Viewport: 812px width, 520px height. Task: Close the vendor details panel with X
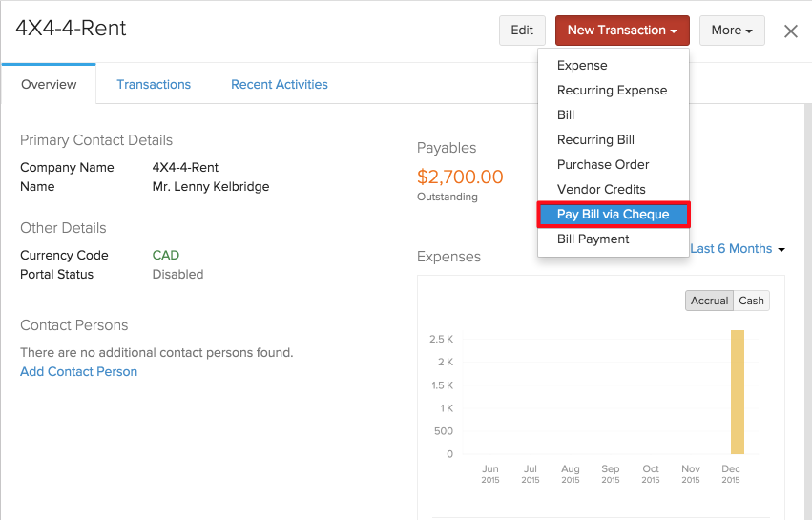[790, 31]
